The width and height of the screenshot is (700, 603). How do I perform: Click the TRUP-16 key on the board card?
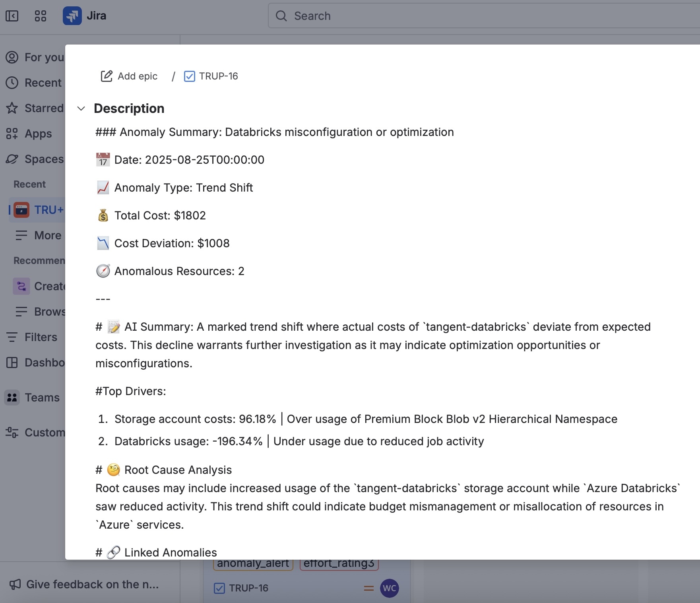click(249, 588)
